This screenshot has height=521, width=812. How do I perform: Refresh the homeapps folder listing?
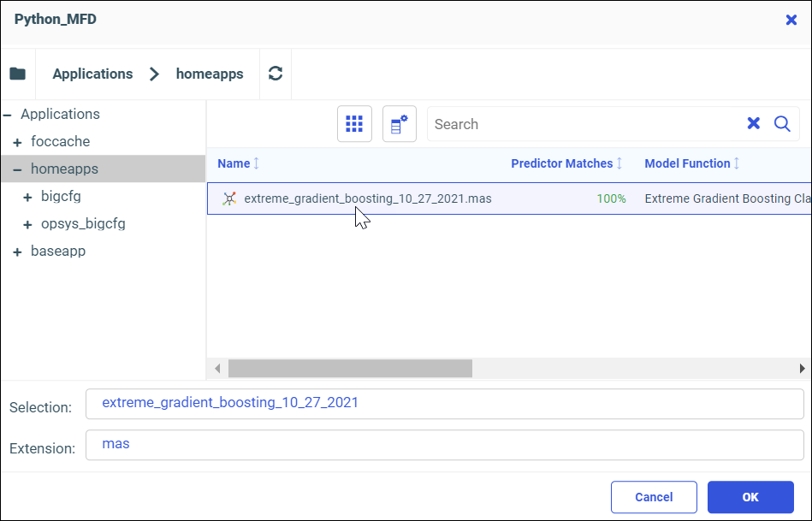coord(276,74)
